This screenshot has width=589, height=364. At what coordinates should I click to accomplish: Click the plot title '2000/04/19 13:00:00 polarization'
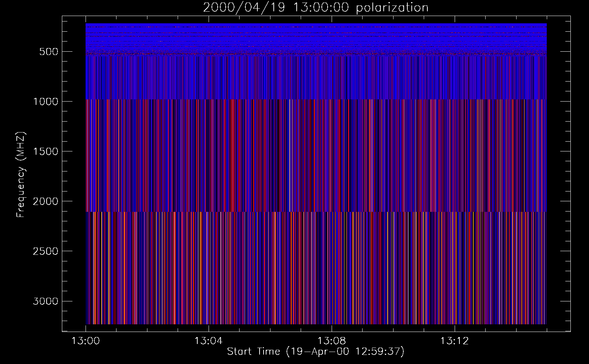[316, 8]
